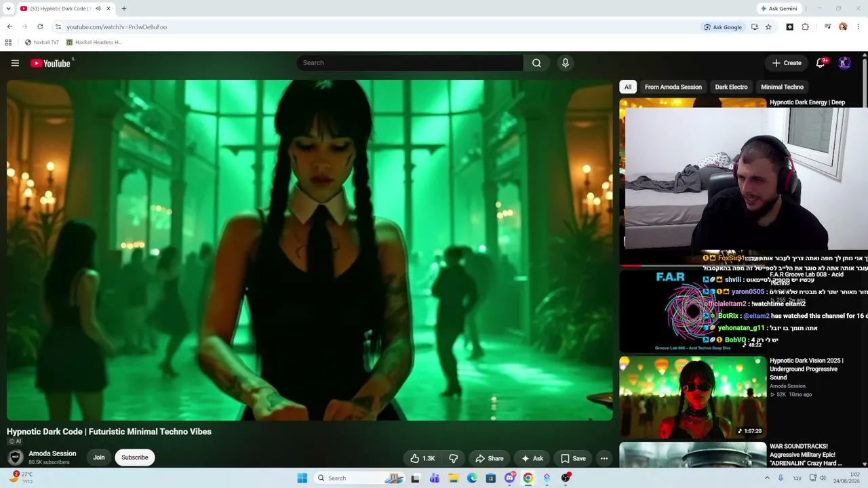The width and height of the screenshot is (868, 488).
Task: Switch to Chrome on the taskbar
Action: 528,478
